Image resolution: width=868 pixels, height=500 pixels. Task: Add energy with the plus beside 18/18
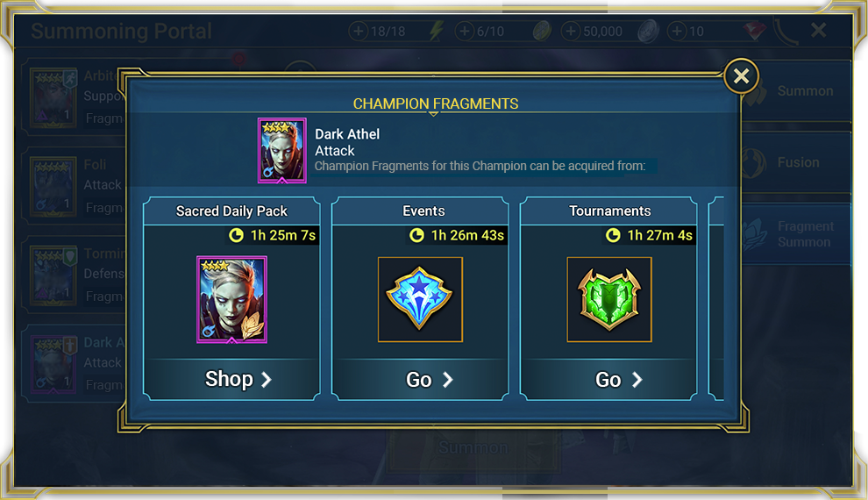click(359, 31)
